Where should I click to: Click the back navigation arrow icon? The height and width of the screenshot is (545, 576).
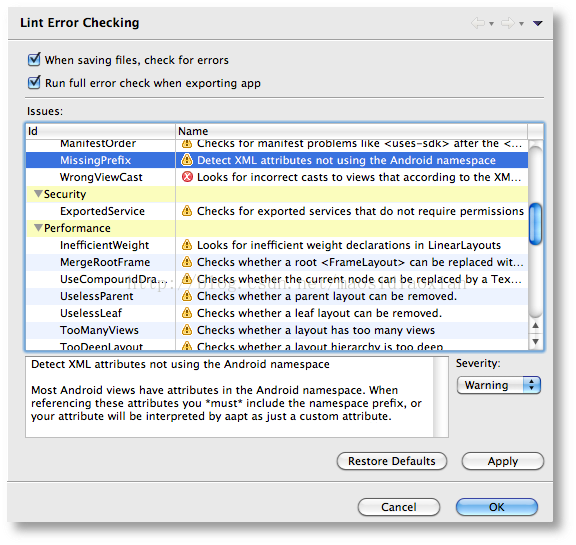tap(478, 23)
